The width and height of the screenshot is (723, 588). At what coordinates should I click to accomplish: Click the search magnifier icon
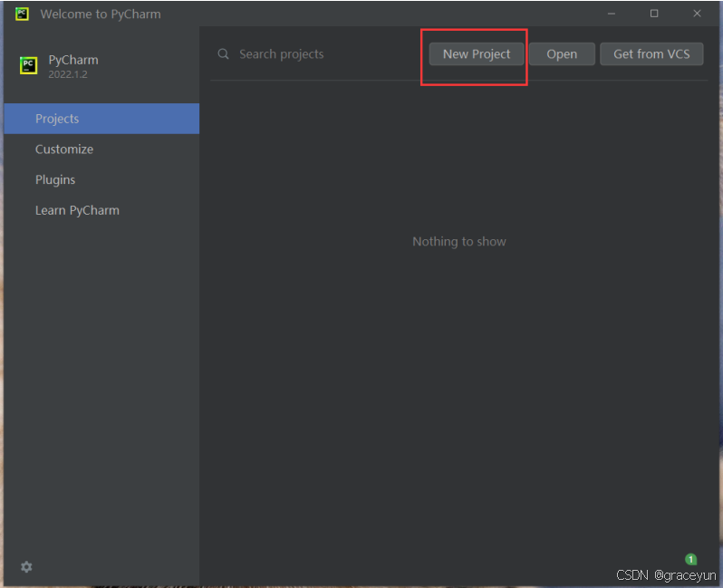point(223,54)
